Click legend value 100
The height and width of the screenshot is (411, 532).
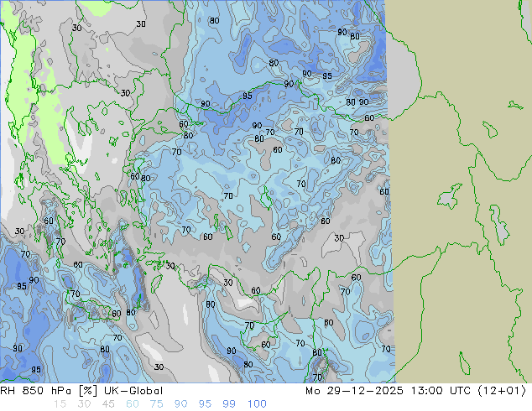coord(257,404)
